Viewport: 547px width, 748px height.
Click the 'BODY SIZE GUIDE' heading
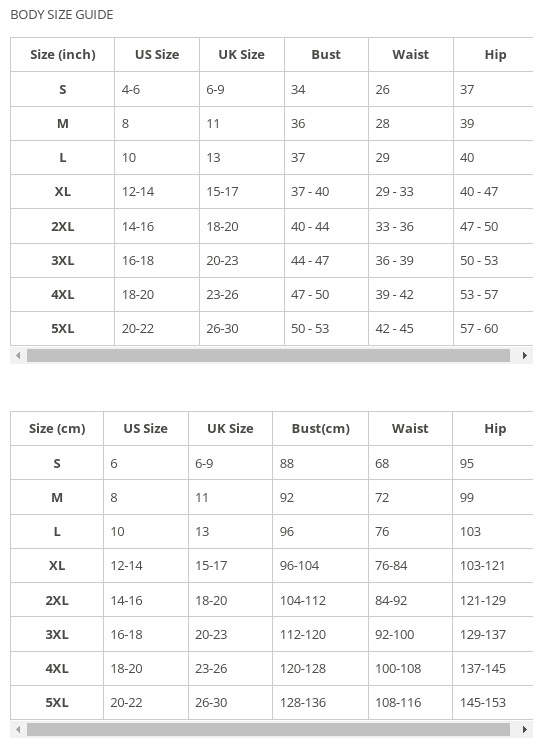click(x=62, y=15)
